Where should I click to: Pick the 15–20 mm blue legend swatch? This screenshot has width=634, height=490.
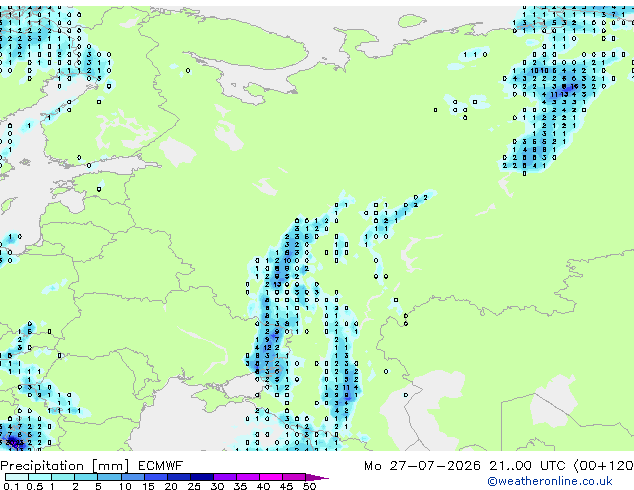click(155, 477)
